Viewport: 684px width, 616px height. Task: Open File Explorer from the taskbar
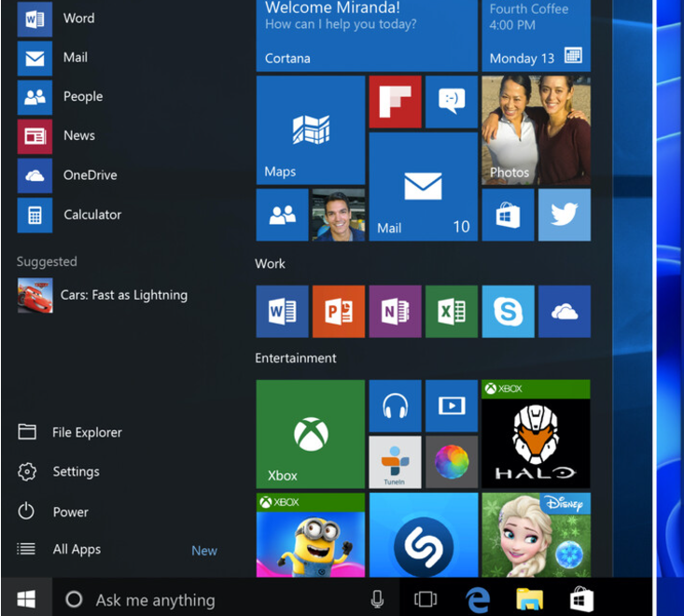(x=530, y=599)
